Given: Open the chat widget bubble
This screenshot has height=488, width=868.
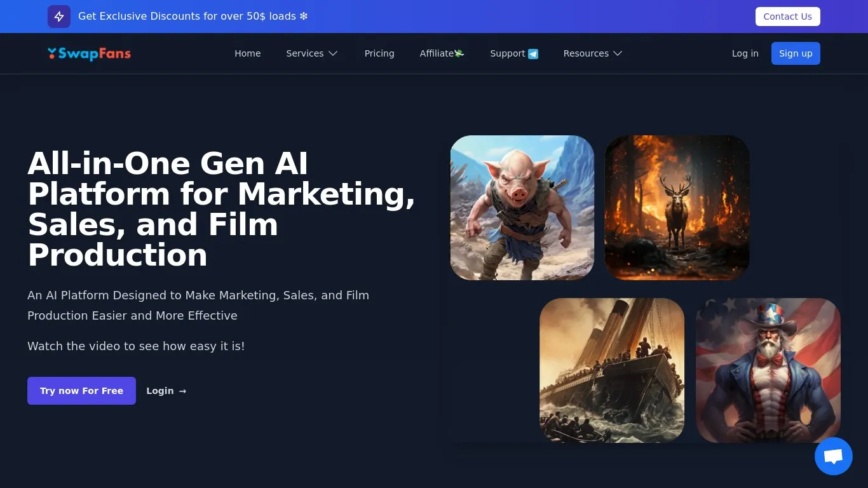Looking at the screenshot, I should click(833, 456).
